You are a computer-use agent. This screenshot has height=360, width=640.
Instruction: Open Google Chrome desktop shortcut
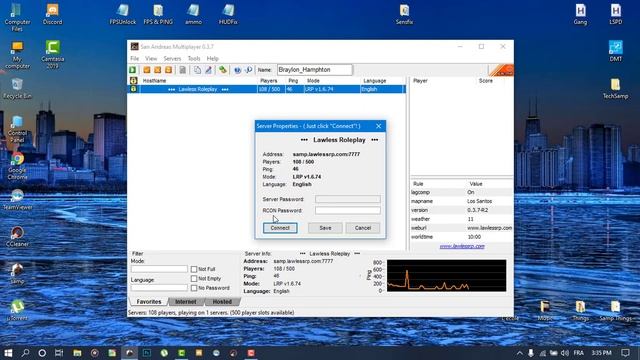click(x=17, y=166)
